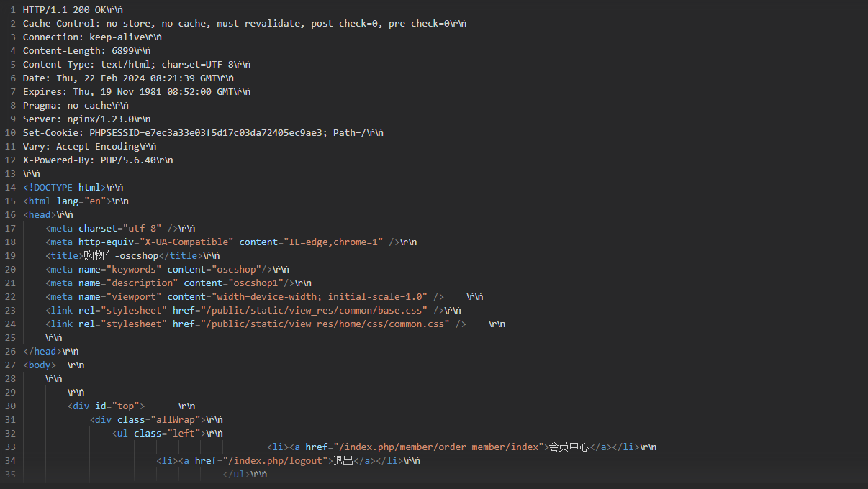Click the ul class="left" attribute
Screen dimensions: 868x489
[x=167, y=434]
